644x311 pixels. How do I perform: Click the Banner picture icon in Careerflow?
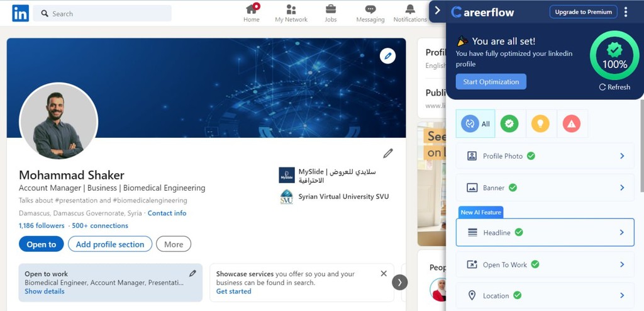(x=472, y=188)
